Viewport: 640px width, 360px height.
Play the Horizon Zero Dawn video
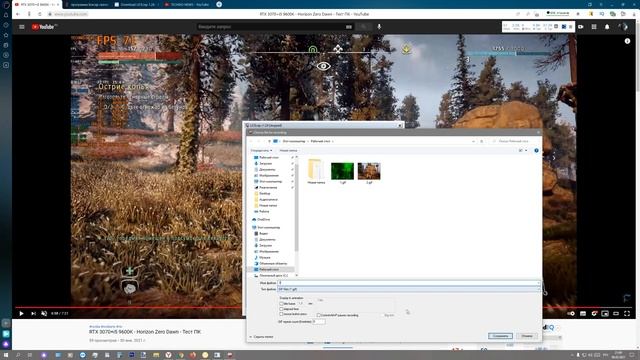click(x=21, y=313)
